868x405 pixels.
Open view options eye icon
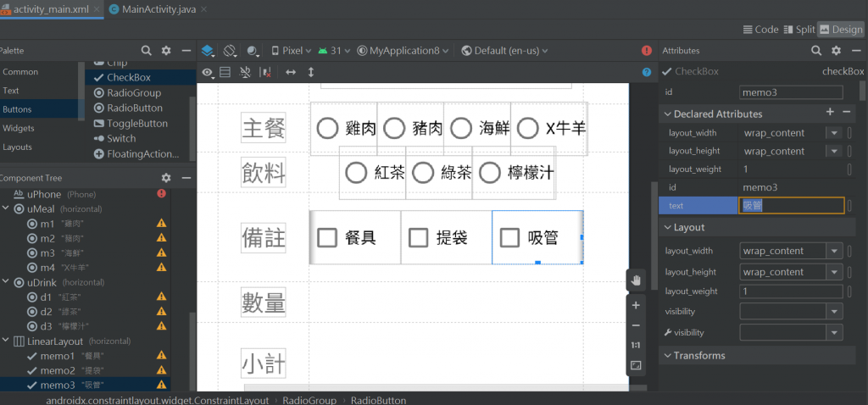pos(209,72)
